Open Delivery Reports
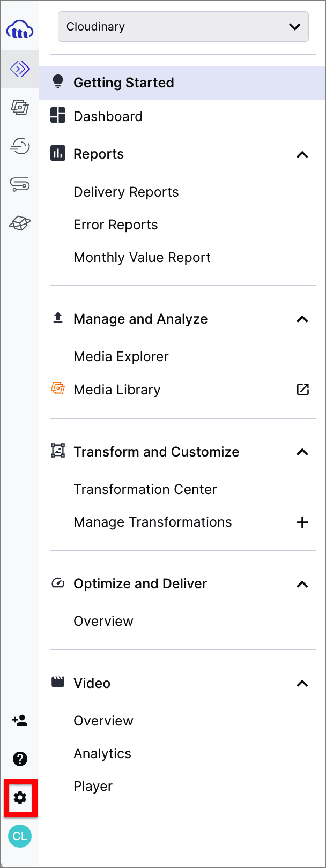Image resolution: width=326 pixels, height=868 pixels. [x=126, y=192]
